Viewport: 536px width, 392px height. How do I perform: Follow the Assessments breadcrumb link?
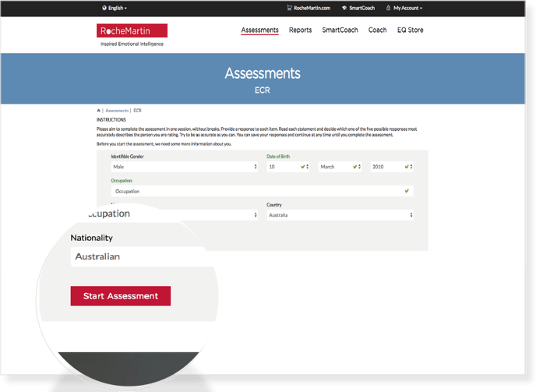(x=117, y=111)
